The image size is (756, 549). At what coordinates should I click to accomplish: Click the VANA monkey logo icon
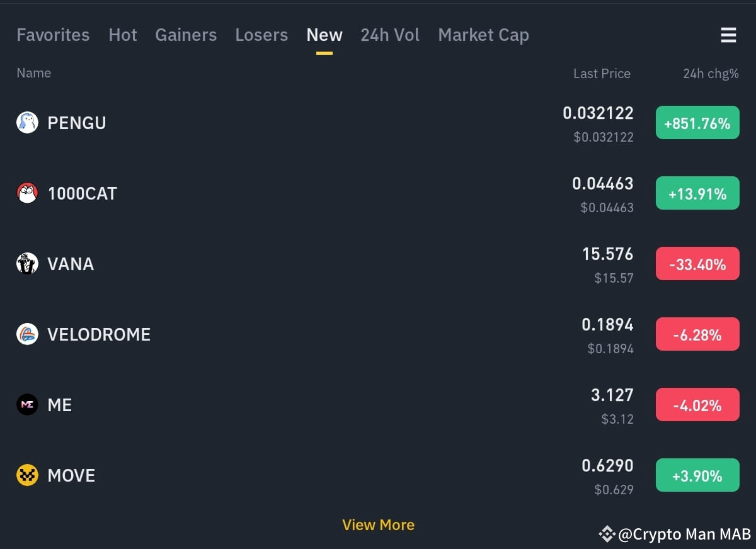tap(26, 264)
